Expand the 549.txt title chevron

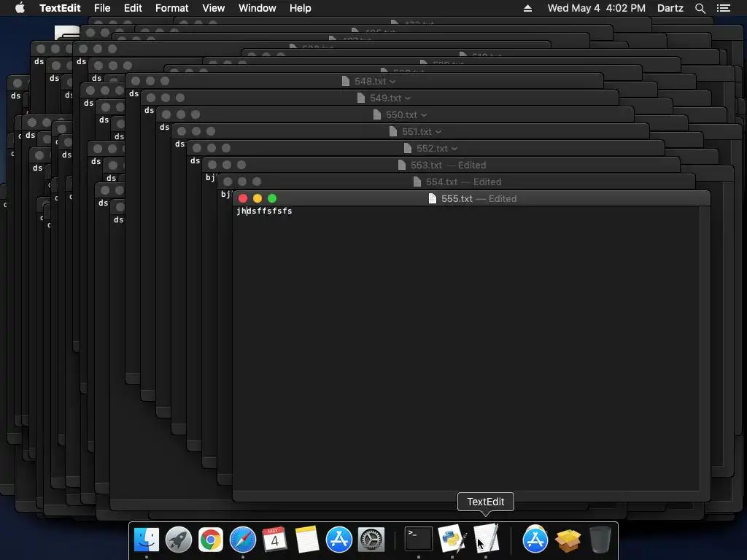(408, 98)
